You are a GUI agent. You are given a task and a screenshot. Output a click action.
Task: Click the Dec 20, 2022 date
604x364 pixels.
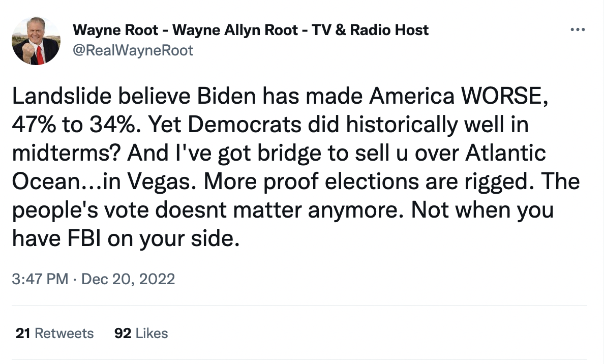coord(128,279)
